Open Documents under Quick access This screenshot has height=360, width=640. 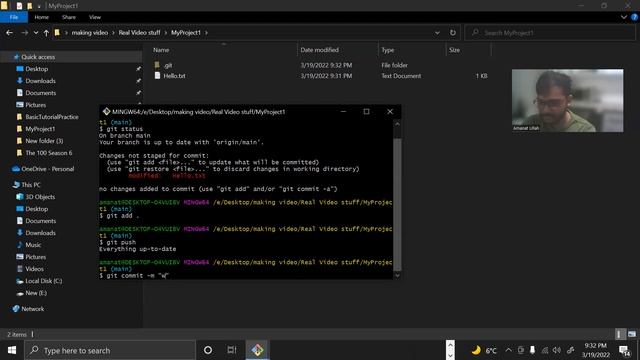(40, 93)
